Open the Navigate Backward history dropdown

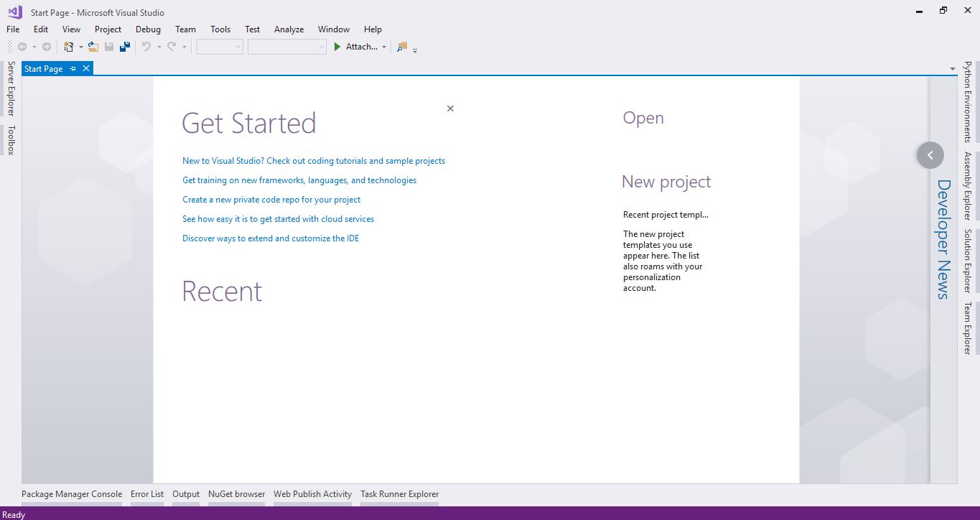coord(34,47)
